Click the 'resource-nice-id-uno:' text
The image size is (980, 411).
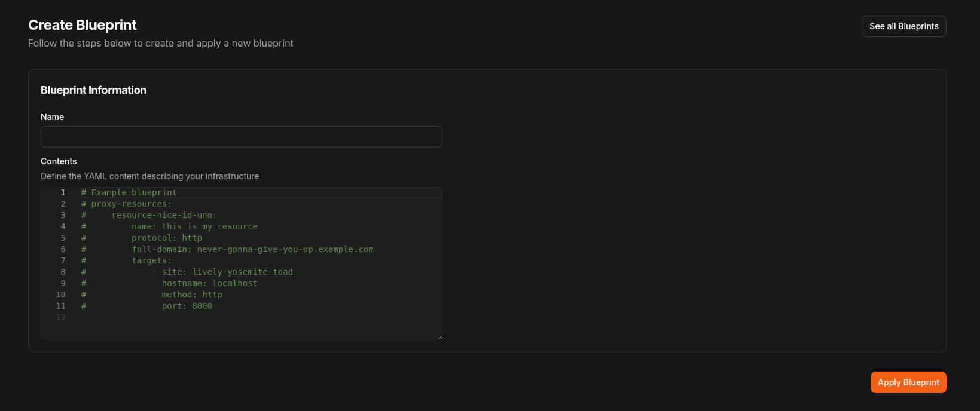(164, 215)
